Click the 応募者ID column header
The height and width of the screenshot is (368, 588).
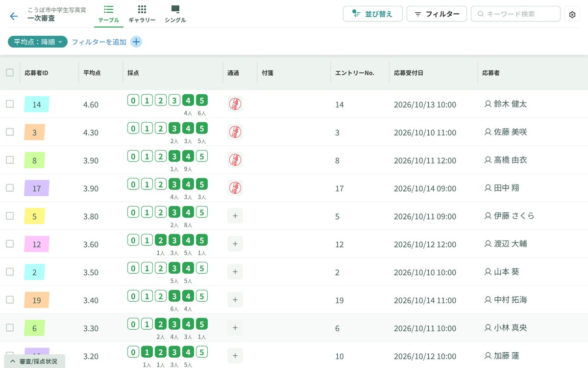(x=36, y=73)
